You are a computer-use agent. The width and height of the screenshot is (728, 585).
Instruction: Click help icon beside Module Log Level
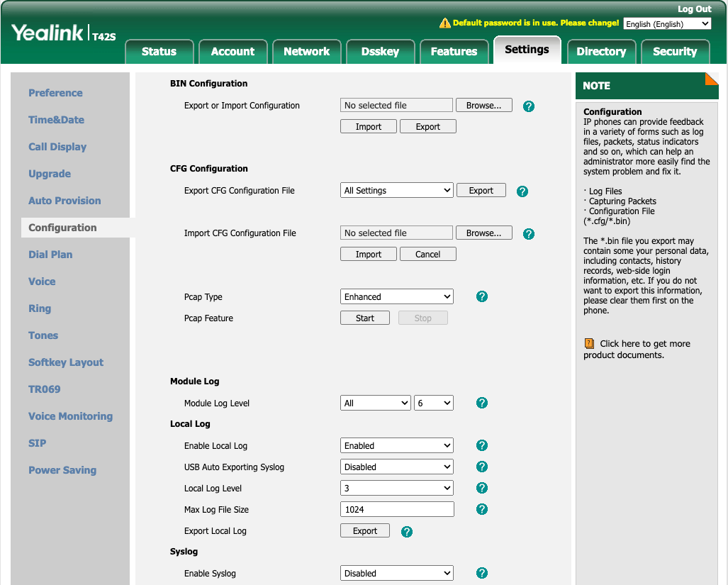click(x=482, y=403)
